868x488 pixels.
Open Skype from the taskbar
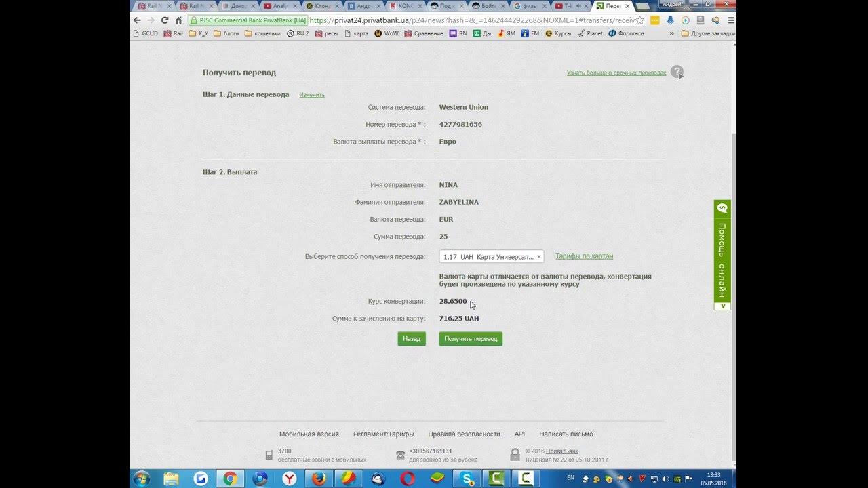[x=467, y=479]
